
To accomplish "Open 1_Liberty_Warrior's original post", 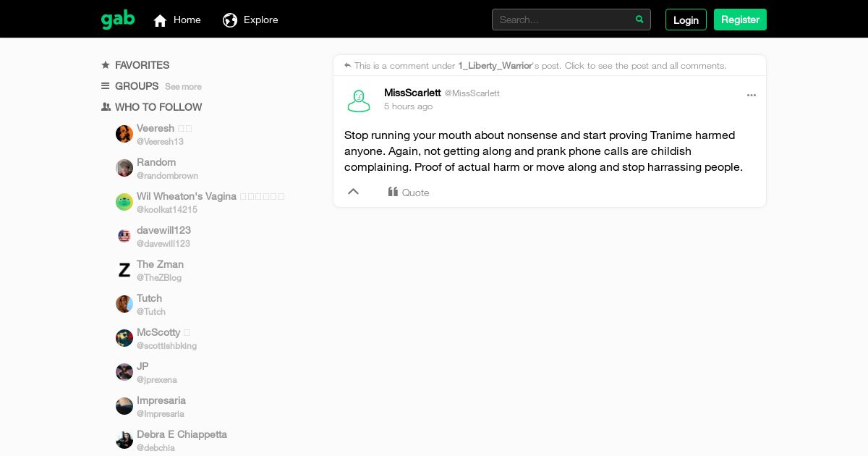I will click(495, 66).
